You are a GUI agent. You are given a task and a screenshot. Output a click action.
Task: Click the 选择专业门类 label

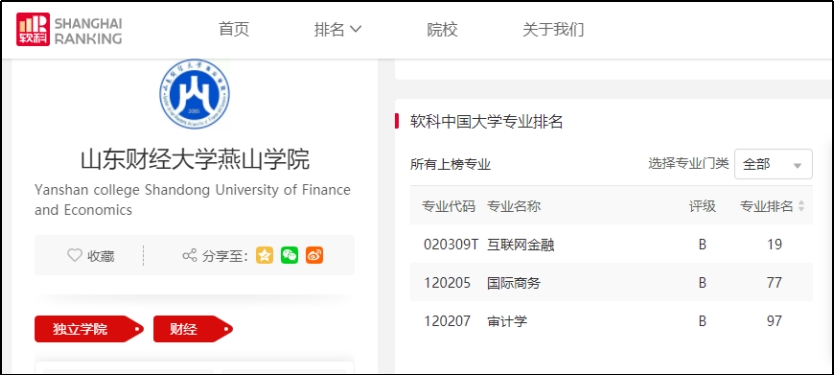pos(688,163)
